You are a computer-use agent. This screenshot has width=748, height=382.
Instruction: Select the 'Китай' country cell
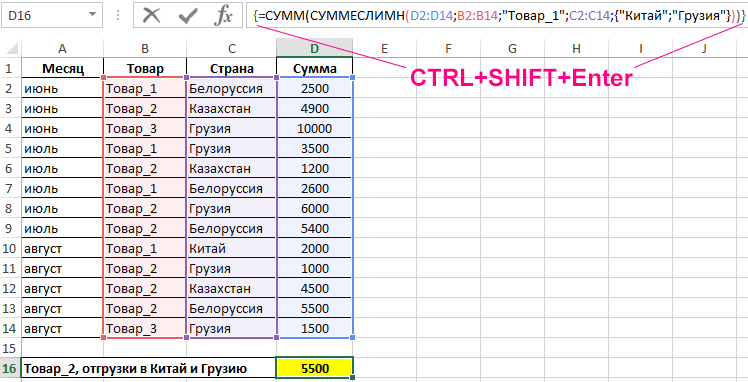(x=231, y=248)
